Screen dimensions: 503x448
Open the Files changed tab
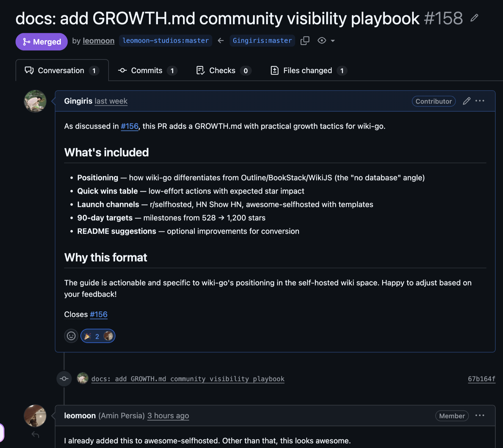[308, 71]
